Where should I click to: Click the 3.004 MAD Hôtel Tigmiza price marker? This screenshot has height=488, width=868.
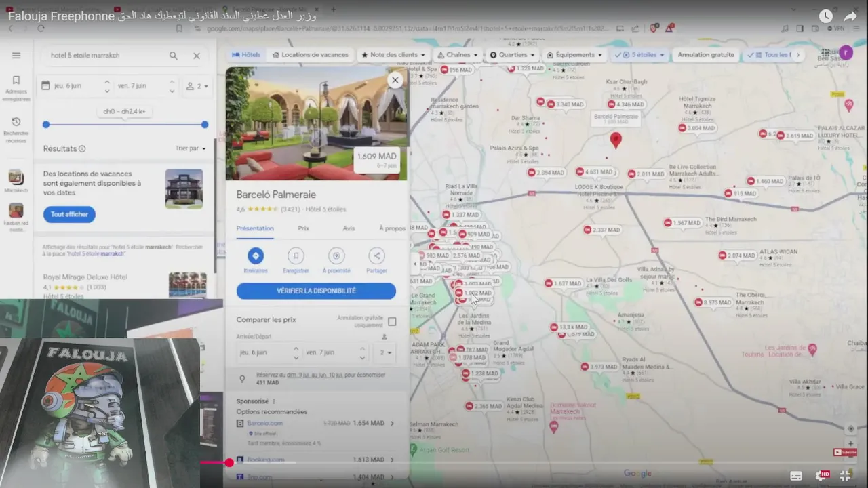click(696, 128)
